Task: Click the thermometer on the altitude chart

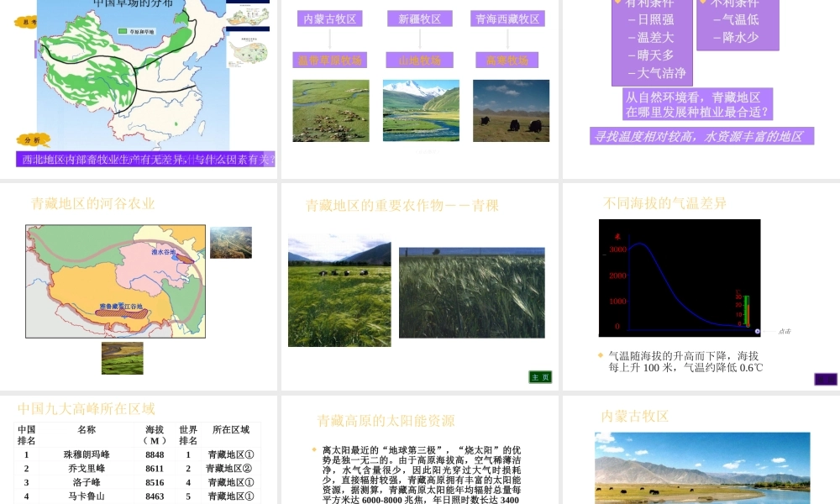Action: [x=746, y=311]
